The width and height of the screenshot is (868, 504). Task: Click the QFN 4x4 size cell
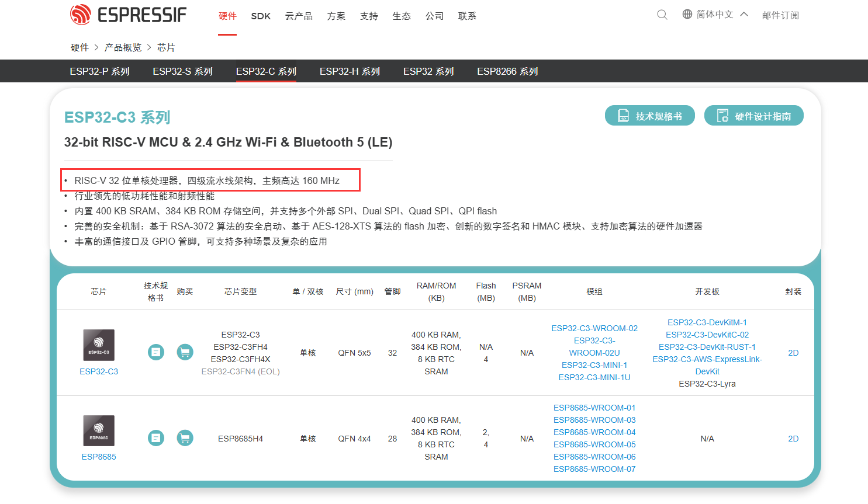(355, 439)
